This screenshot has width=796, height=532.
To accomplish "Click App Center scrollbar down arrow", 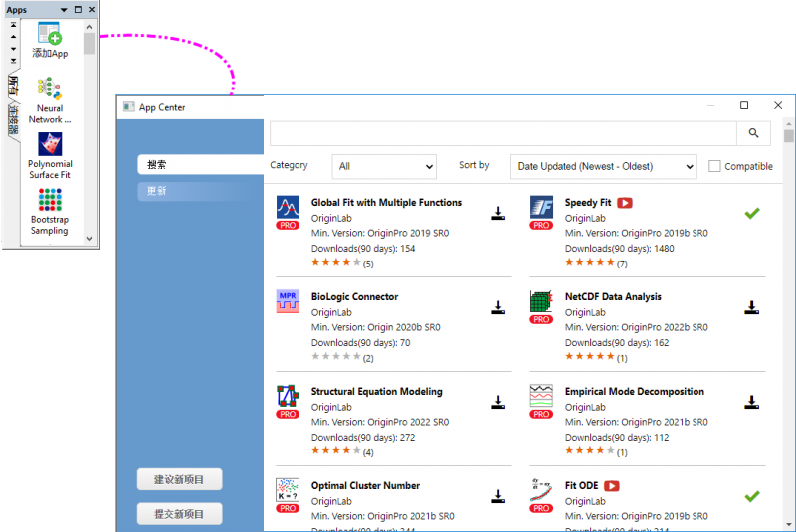I will pyautogui.click(x=788, y=525).
